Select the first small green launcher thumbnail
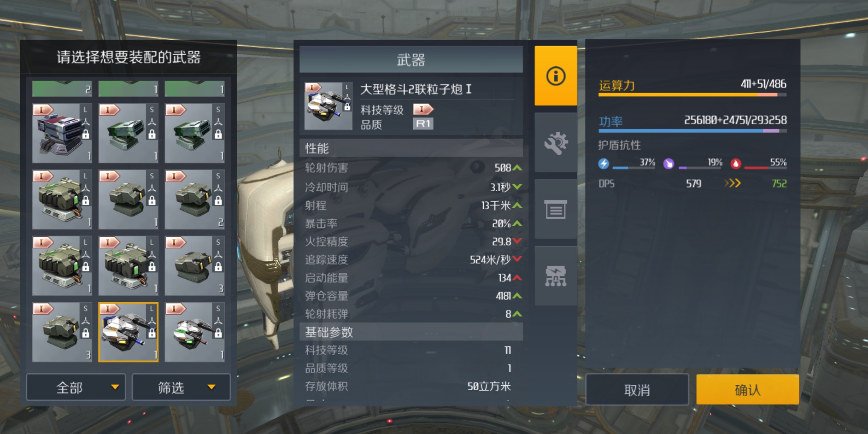 click(x=128, y=133)
